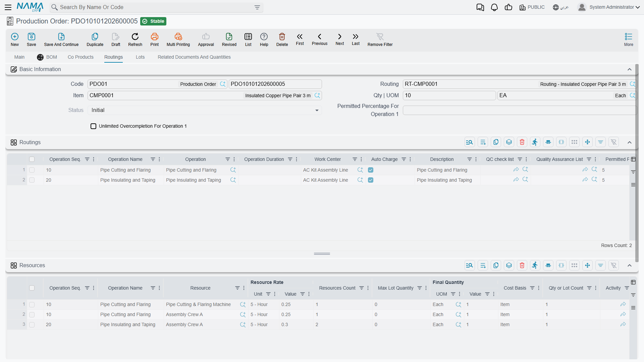Select Routings row with sequence 20
Screen dimensions: 644x362
pos(32,180)
